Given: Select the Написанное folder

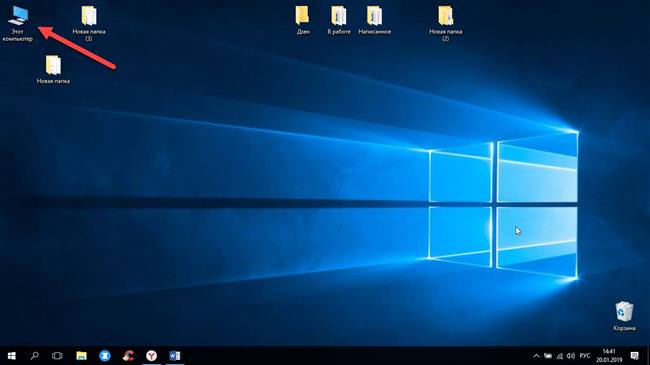Looking at the screenshot, I should click(374, 20).
